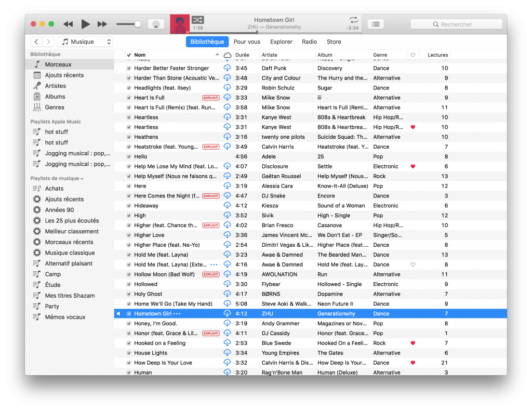The height and width of the screenshot is (411, 532).
Task: Toggle shuffle in the now playing display
Action: pyautogui.click(x=198, y=20)
